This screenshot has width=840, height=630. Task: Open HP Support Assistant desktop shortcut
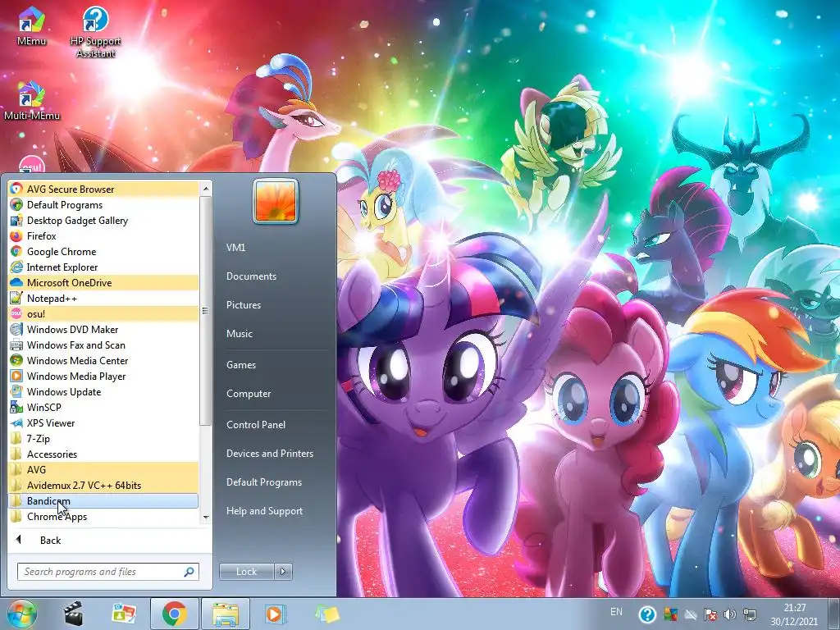(x=95, y=32)
